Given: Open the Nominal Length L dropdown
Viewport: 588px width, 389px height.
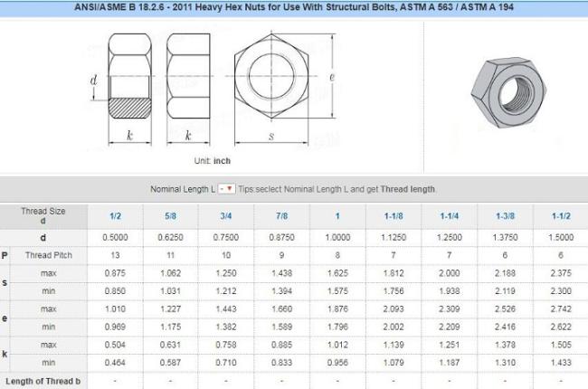Looking at the screenshot, I should click(227, 188).
